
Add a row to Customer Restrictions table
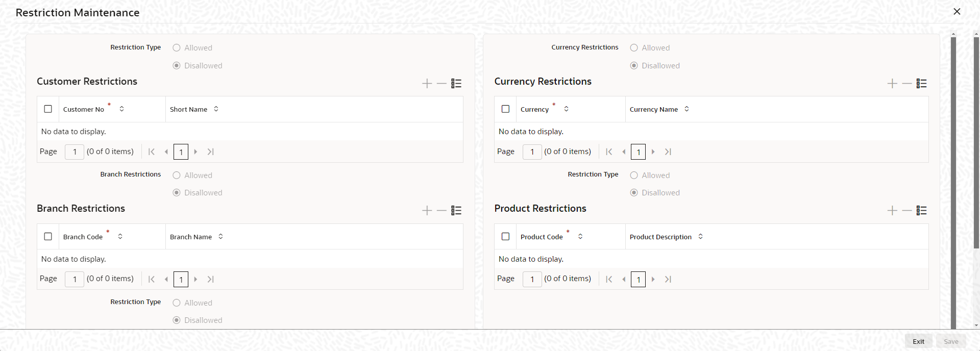tap(427, 84)
